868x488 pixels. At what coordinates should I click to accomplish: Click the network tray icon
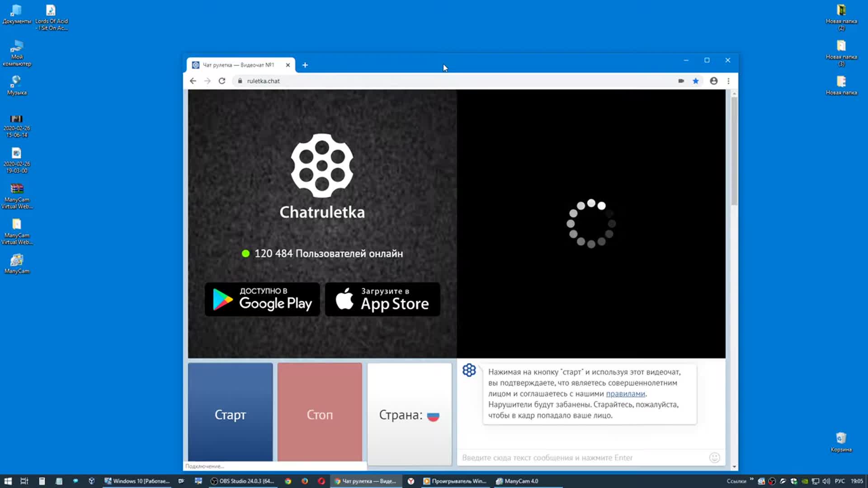pos(816,481)
